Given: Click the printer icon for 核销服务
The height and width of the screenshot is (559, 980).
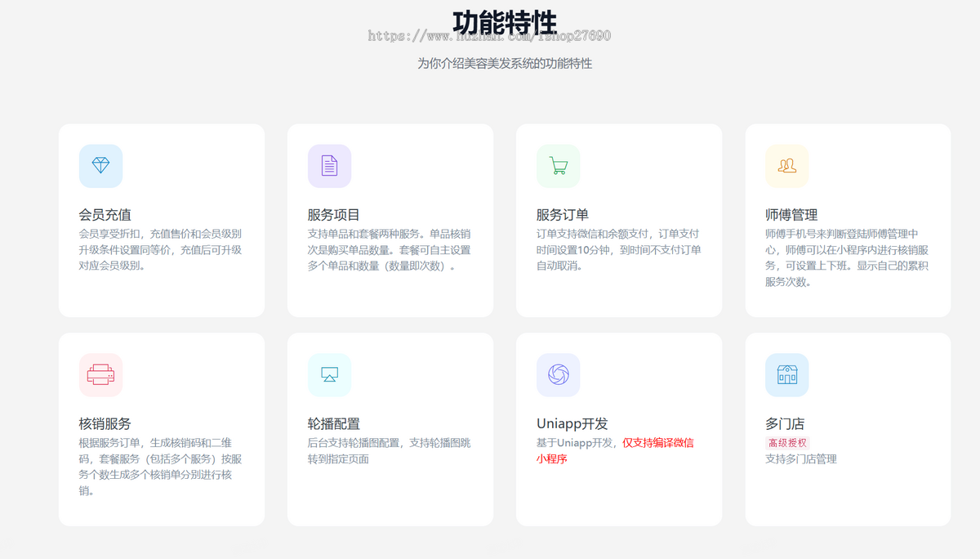Looking at the screenshot, I should (x=100, y=374).
